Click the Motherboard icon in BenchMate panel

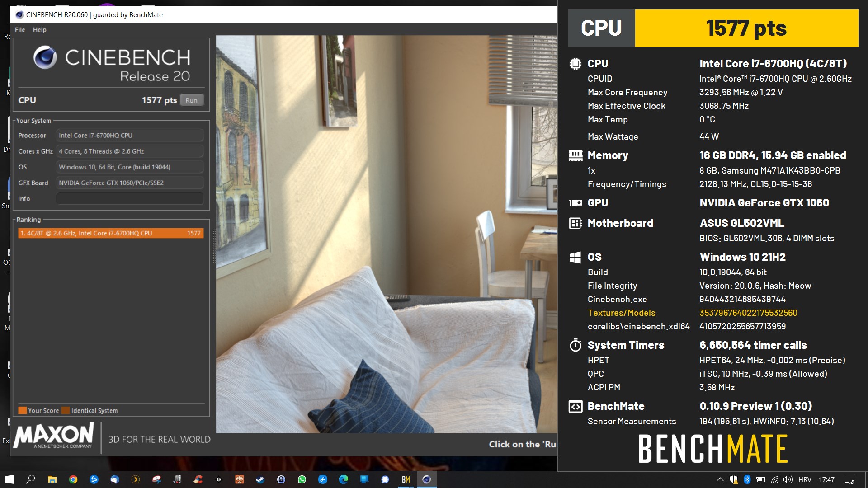pos(575,223)
